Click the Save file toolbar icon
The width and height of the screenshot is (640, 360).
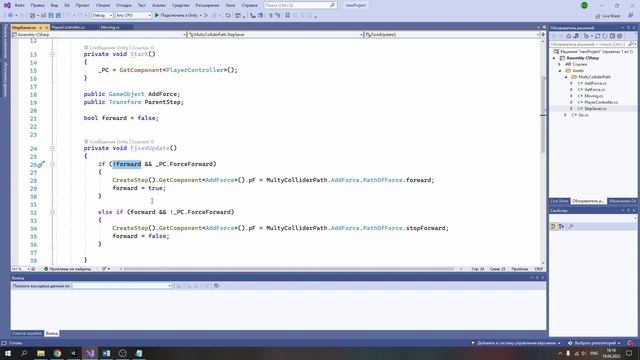tap(51, 16)
